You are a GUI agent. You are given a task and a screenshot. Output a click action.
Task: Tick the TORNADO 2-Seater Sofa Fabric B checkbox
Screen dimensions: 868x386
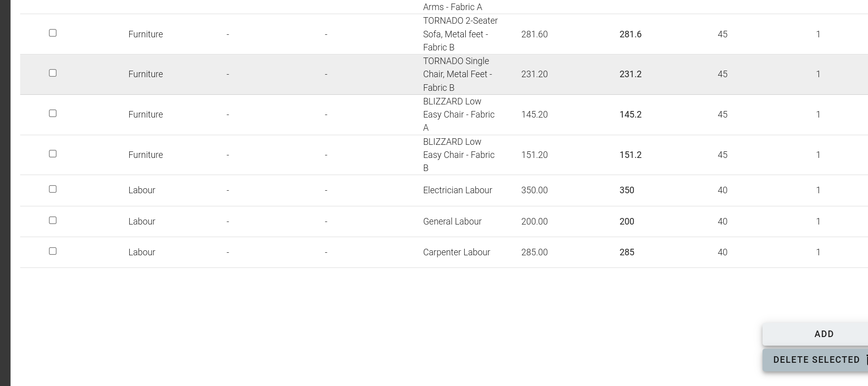(52, 33)
